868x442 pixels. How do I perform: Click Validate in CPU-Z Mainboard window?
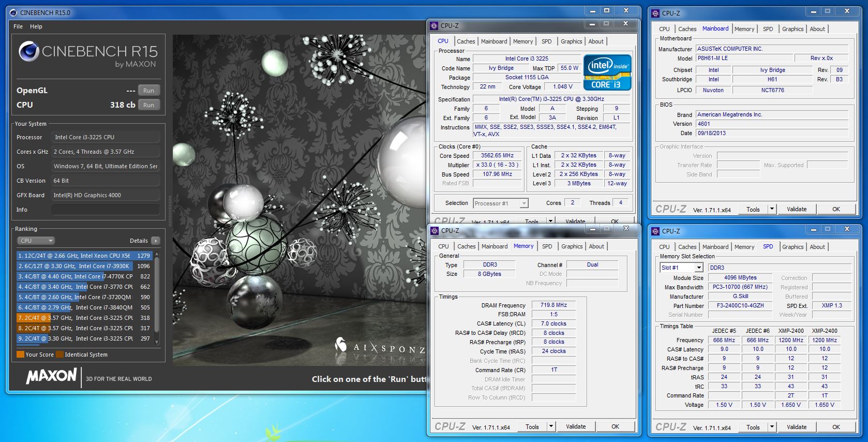pyautogui.click(x=797, y=209)
